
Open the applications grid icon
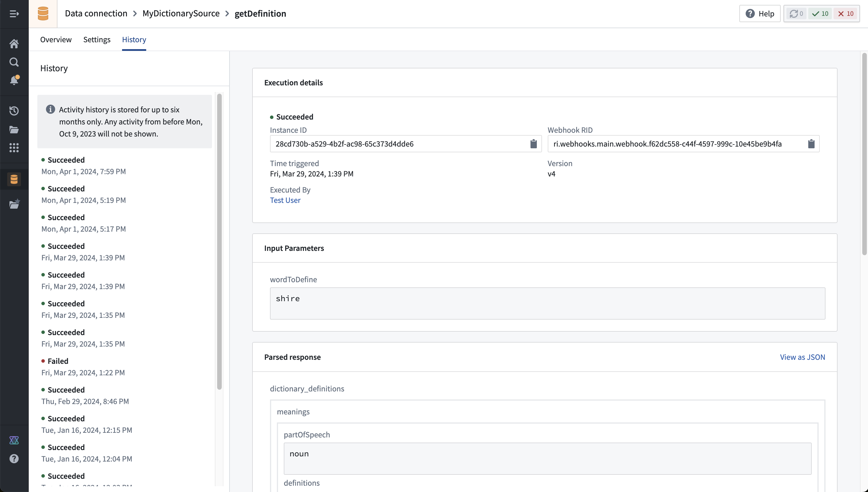coord(14,148)
